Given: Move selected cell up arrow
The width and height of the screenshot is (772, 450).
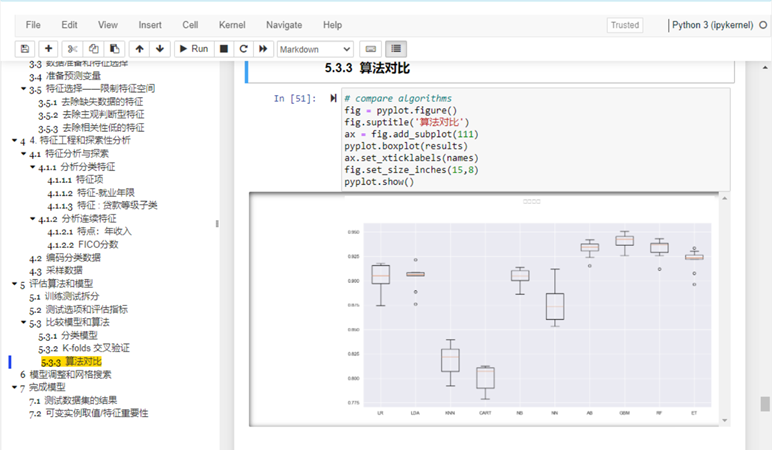Looking at the screenshot, I should pos(140,48).
